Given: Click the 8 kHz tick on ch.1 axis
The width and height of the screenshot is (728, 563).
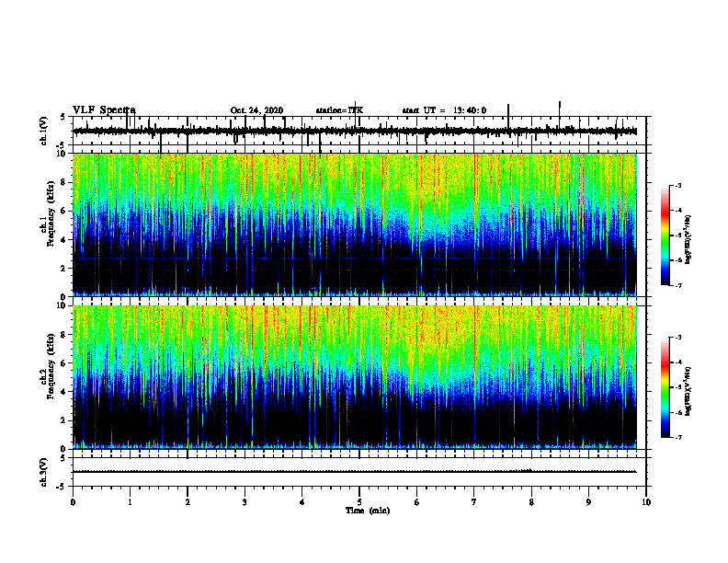Looking at the screenshot, I should (64, 182).
